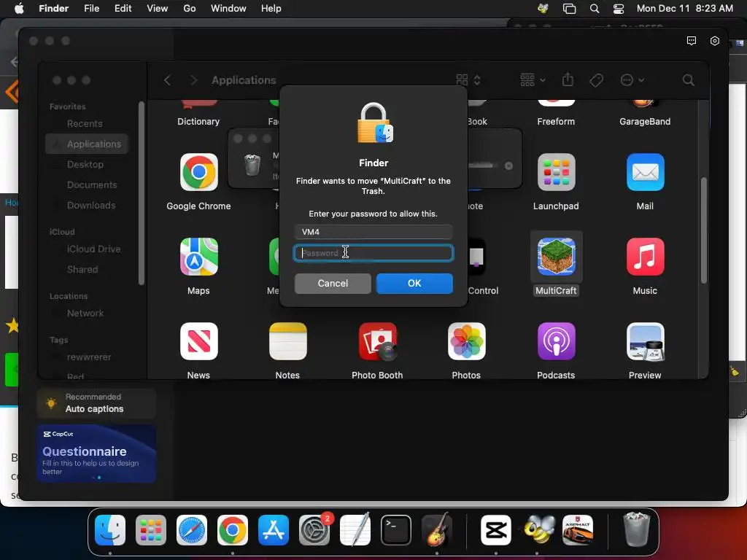This screenshot has width=747, height=560.
Task: Click the Music app icon
Action: pyautogui.click(x=645, y=257)
